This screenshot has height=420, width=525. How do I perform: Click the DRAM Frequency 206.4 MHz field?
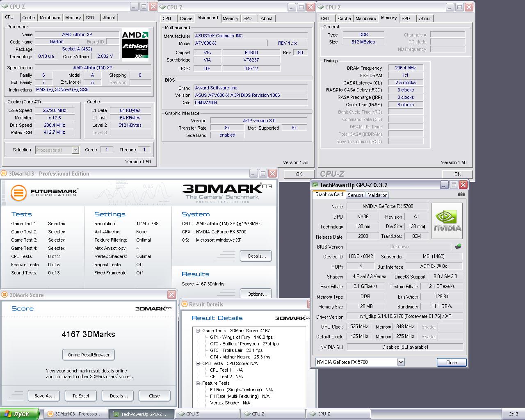pyautogui.click(x=406, y=68)
